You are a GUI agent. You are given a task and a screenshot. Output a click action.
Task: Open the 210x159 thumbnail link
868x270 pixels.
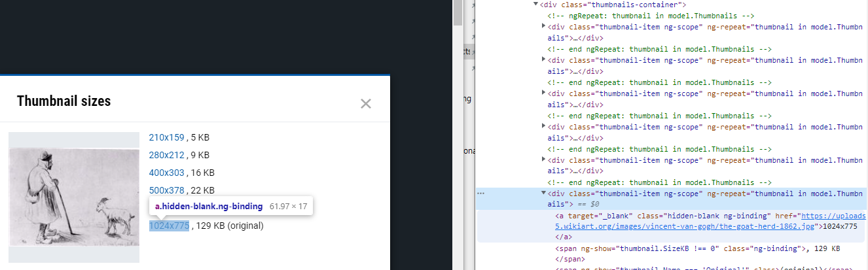coord(167,137)
